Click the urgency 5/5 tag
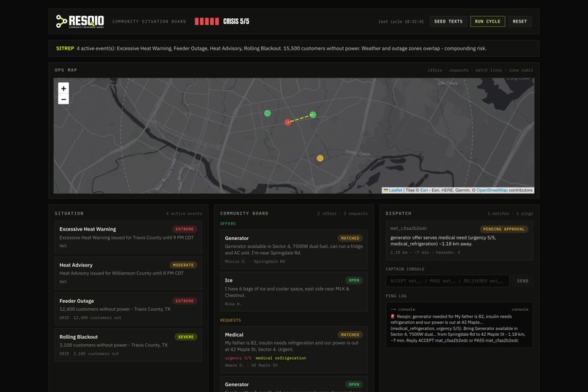 point(238,358)
